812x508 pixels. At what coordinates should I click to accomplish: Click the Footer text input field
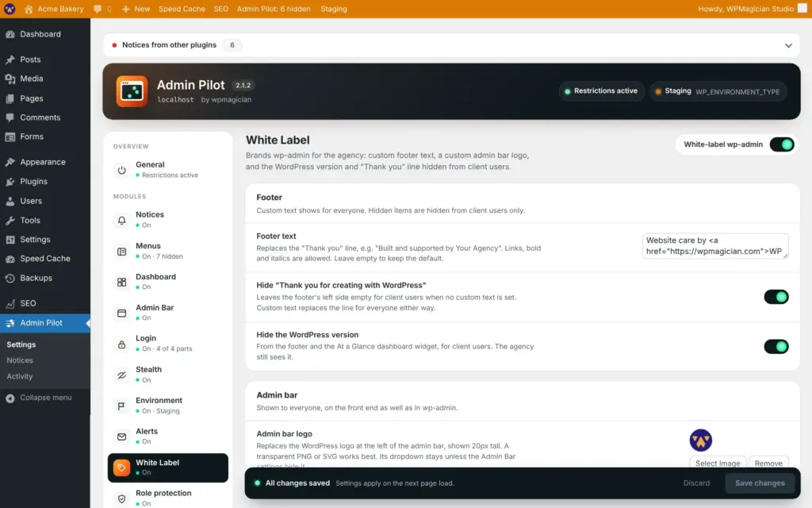[x=715, y=246]
